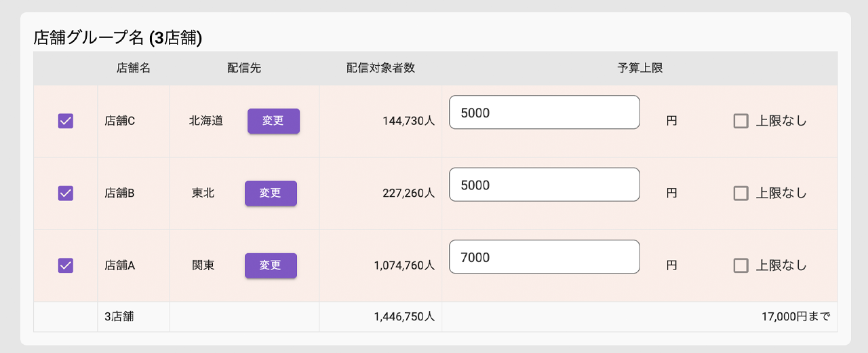Image resolution: width=868 pixels, height=353 pixels.
Task: Click the 配信先 column header
Action: [x=244, y=68]
